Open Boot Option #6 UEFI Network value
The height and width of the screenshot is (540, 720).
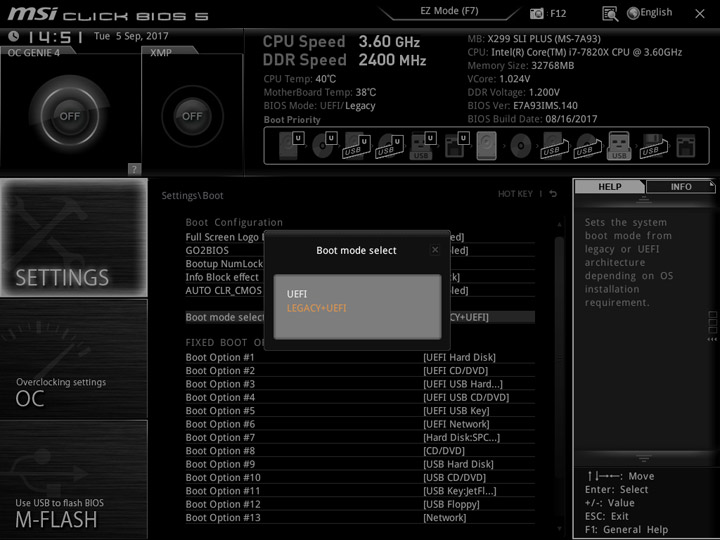click(x=456, y=424)
